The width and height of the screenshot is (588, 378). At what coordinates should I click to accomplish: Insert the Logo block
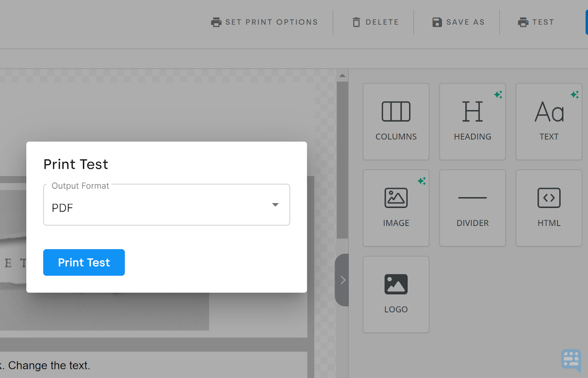click(396, 294)
